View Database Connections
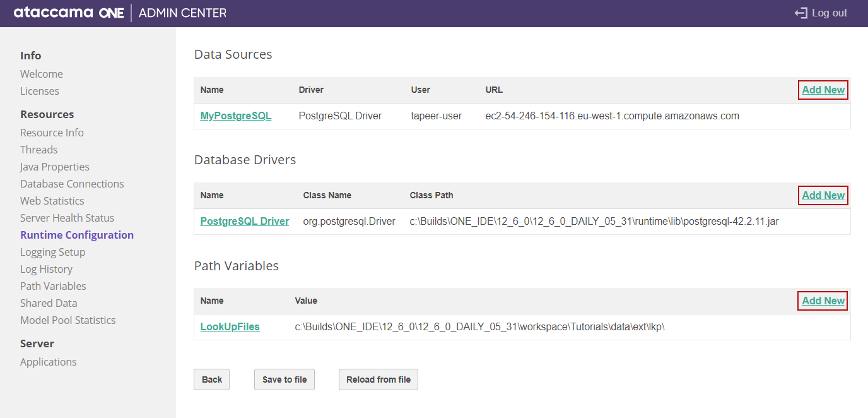Screen dimensions: 868x418 pyautogui.click(x=72, y=183)
